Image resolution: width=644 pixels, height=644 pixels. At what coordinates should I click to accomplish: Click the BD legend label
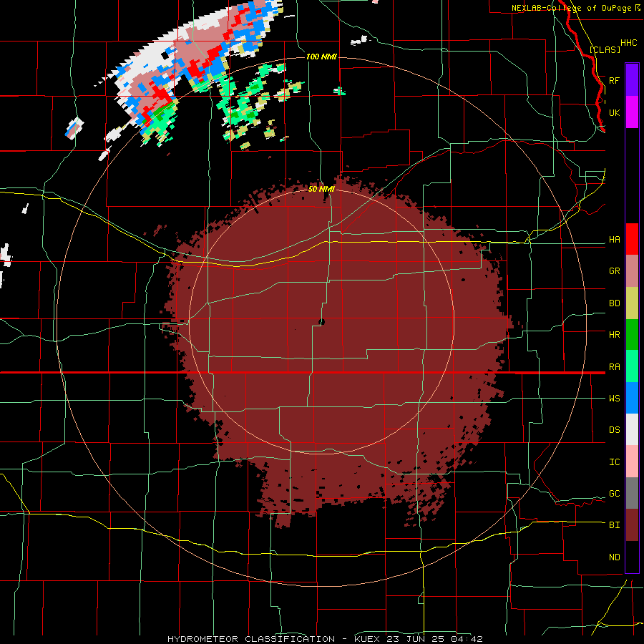click(614, 303)
